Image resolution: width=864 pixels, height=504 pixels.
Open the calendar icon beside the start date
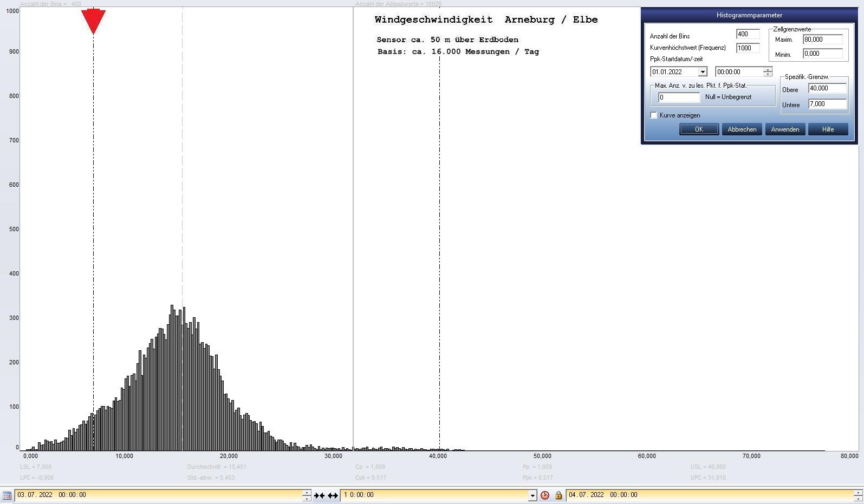(7, 495)
